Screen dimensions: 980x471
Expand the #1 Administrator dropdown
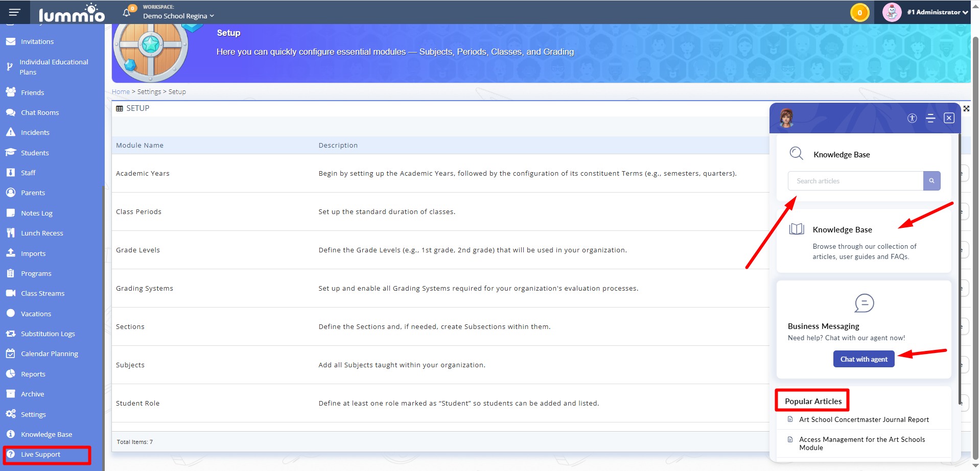pyautogui.click(x=937, y=12)
